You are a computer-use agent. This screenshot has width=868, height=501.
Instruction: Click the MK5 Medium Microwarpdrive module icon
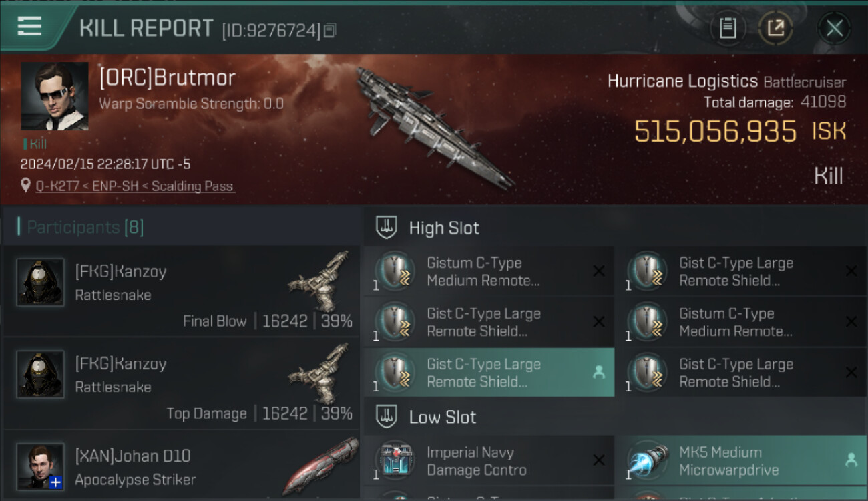coord(647,461)
